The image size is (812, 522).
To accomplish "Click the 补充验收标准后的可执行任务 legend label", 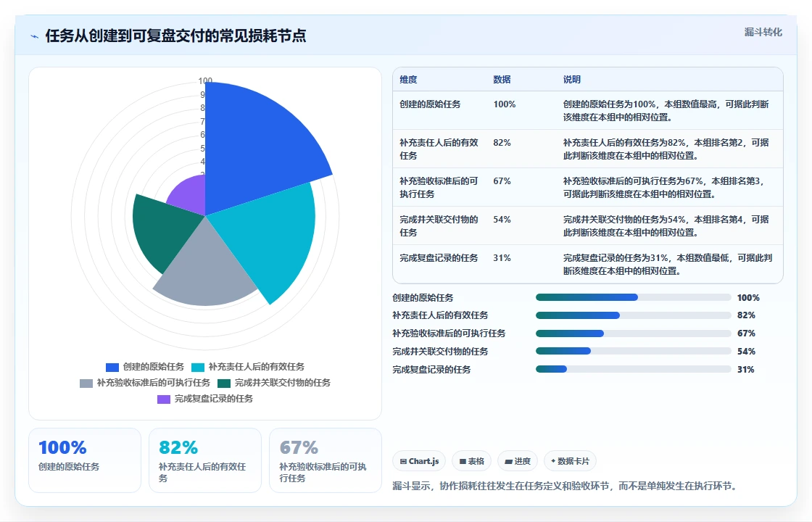I will coord(153,383).
